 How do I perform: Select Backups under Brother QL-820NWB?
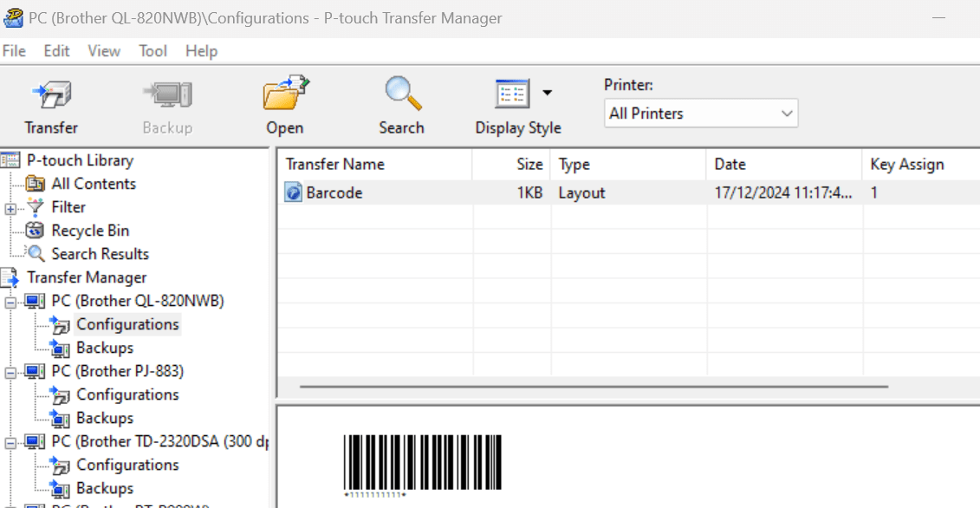tap(104, 348)
